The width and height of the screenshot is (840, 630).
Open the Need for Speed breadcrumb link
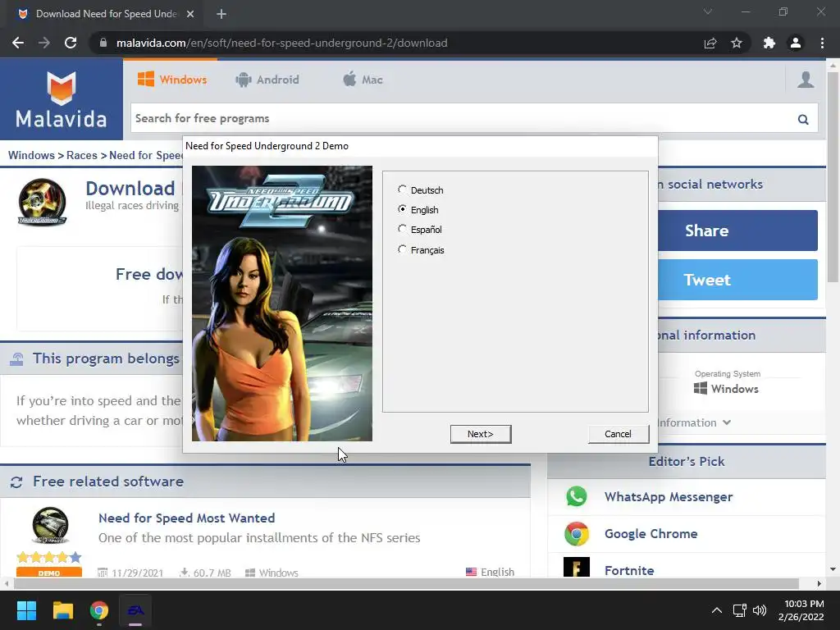coord(146,155)
